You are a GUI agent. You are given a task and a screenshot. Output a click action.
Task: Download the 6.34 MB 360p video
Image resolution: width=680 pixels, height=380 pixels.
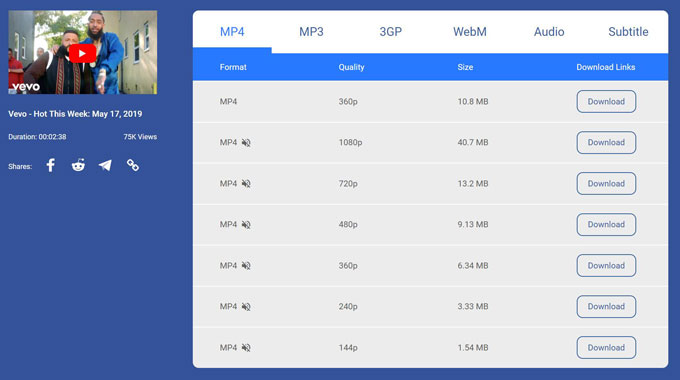606,265
